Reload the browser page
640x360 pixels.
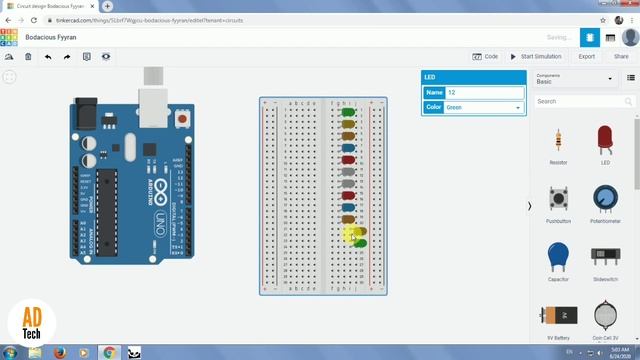click(34, 20)
